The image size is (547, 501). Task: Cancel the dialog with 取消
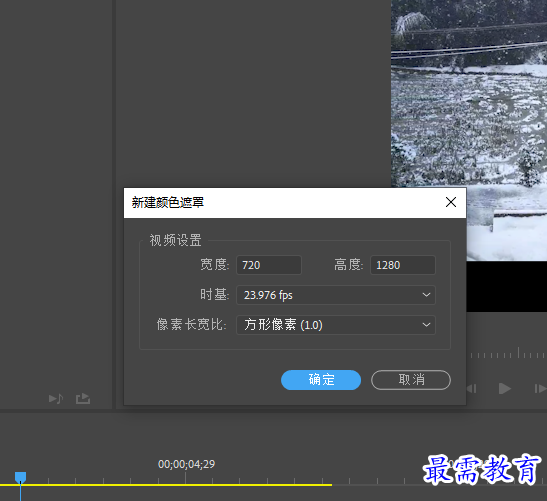[411, 380]
